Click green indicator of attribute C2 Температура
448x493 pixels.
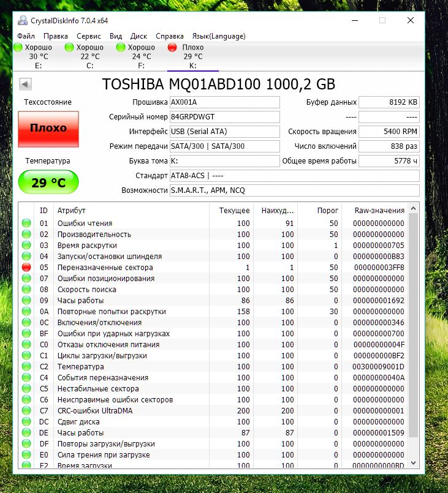[26, 366]
